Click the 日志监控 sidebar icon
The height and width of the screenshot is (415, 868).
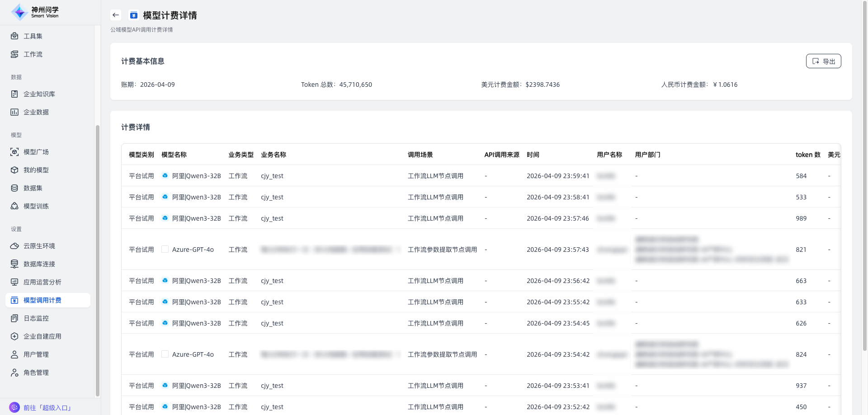14,318
